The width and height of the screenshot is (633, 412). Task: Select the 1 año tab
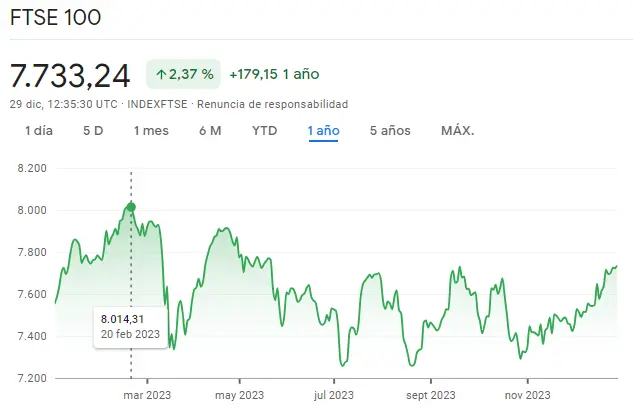point(323,131)
